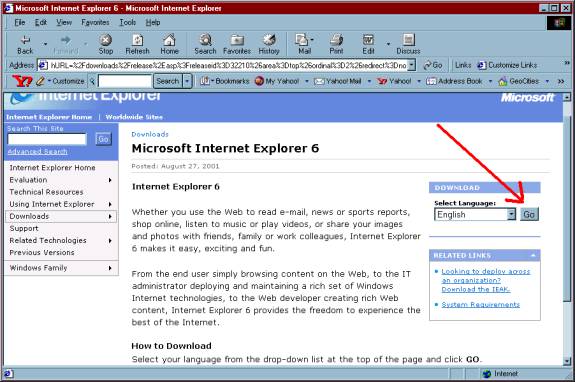The width and height of the screenshot is (575, 382).
Task: Click the Back toolbar button
Action: (x=25, y=45)
